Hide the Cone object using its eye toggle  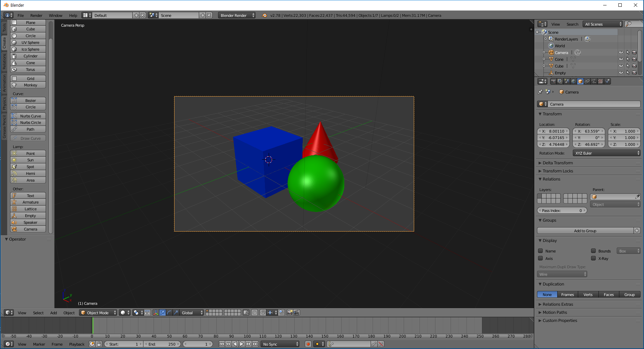tap(621, 59)
